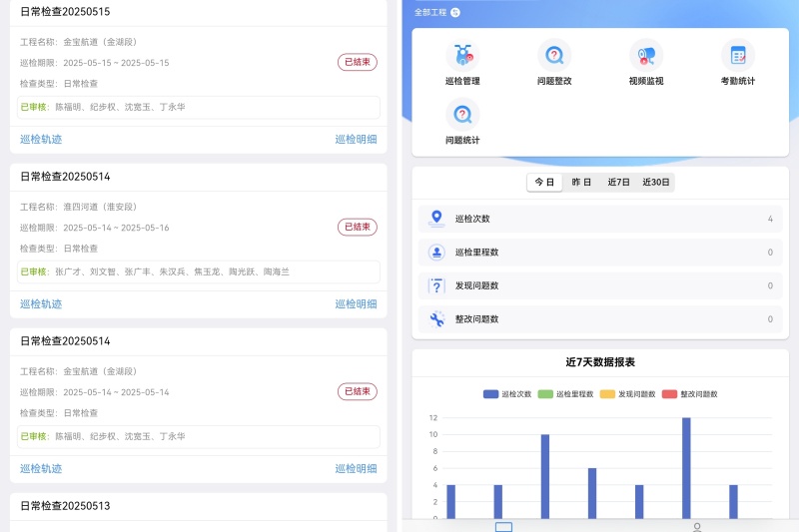Screen dimensions: 799x532
Task: Expand the 整改问题数 statistics row
Action: pos(600,319)
